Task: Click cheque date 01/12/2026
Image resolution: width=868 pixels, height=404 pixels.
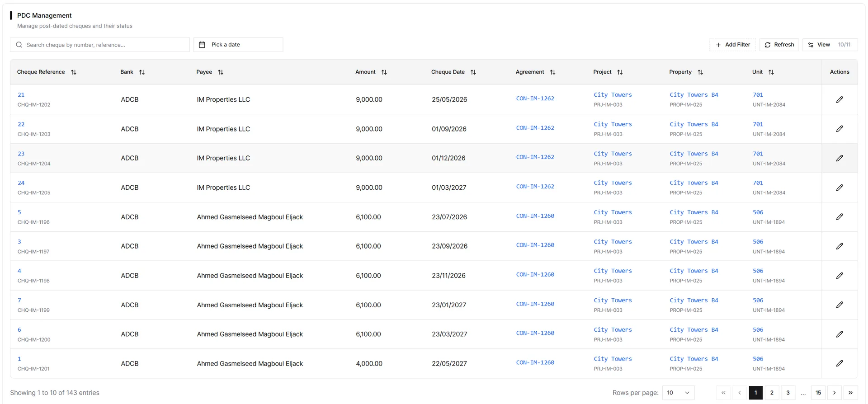Action: coord(448,158)
